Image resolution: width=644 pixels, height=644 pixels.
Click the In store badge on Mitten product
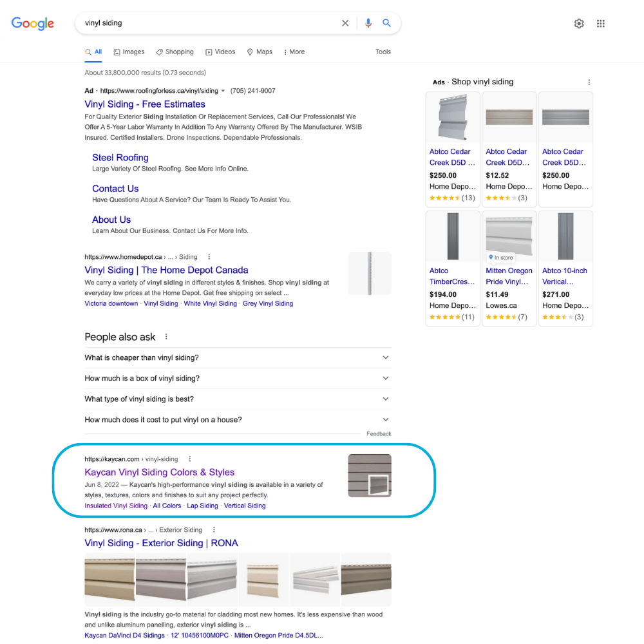coord(500,258)
